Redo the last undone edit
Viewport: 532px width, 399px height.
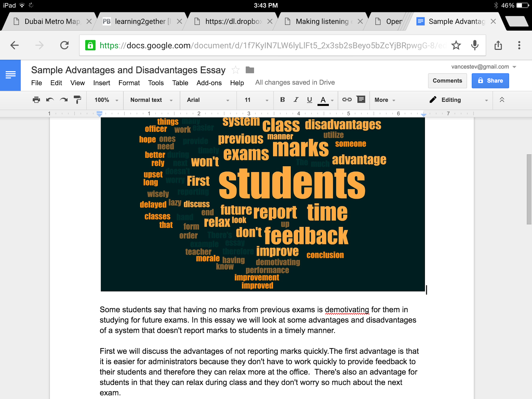pyautogui.click(x=64, y=100)
